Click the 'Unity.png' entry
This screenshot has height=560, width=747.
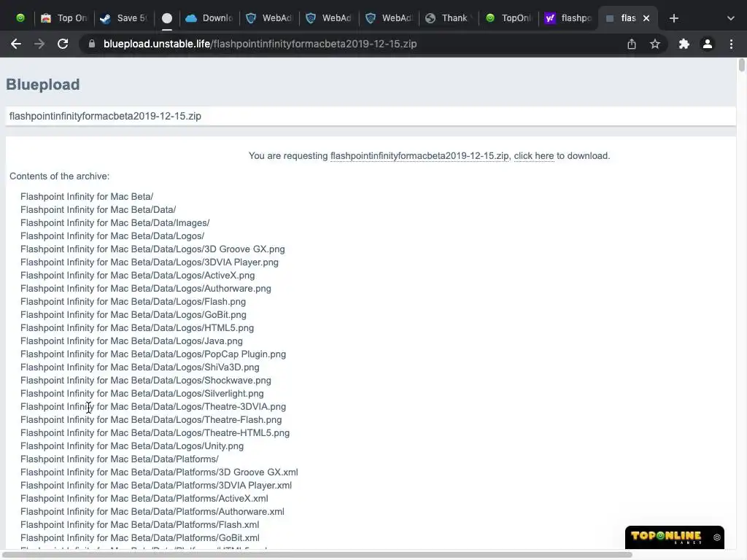click(132, 446)
